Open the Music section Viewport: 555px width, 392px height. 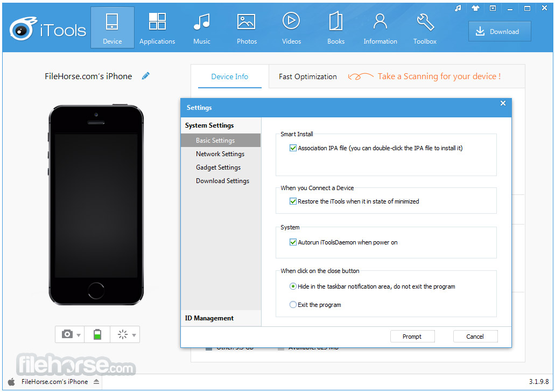pos(202,28)
